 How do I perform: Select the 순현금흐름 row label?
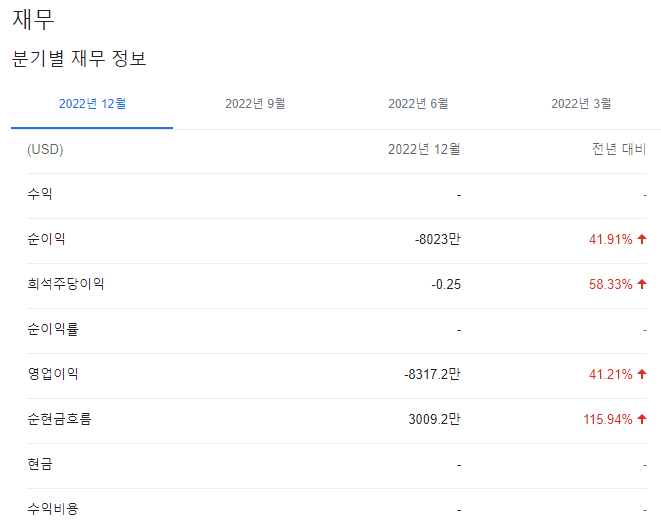(59, 419)
